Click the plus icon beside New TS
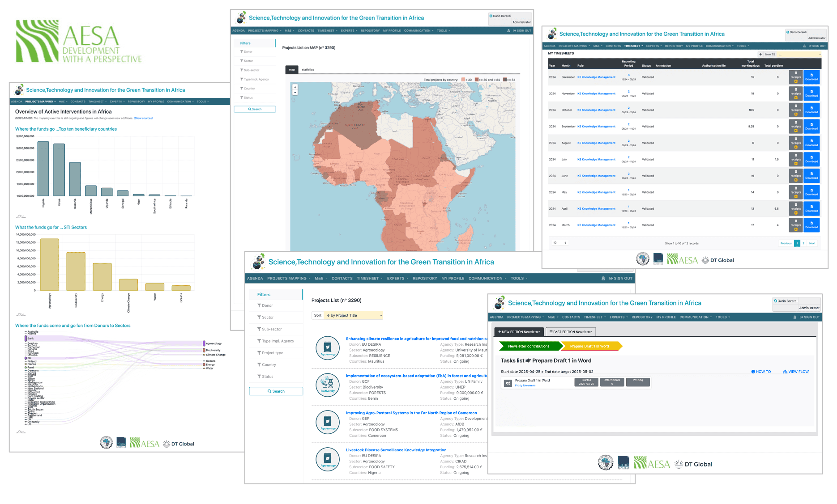 coord(760,54)
